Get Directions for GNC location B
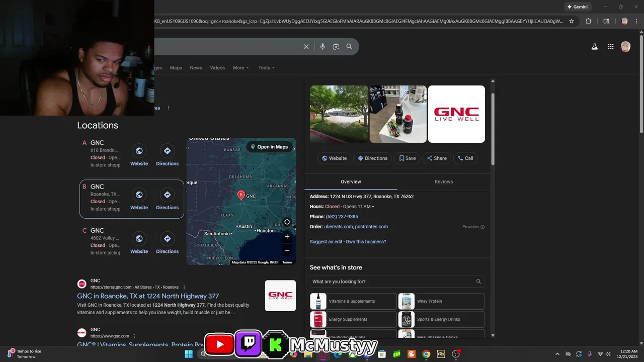644x362 pixels. [168, 195]
